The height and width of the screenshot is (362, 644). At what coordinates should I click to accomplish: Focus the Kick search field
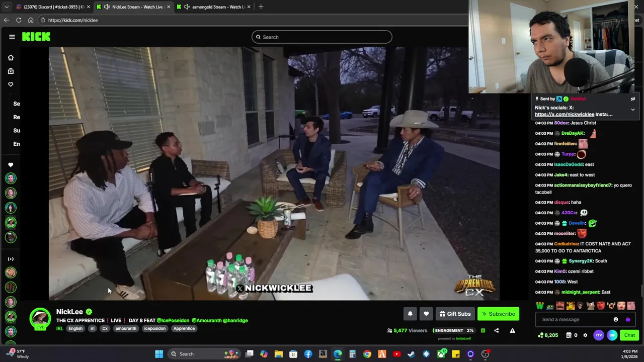point(322,37)
